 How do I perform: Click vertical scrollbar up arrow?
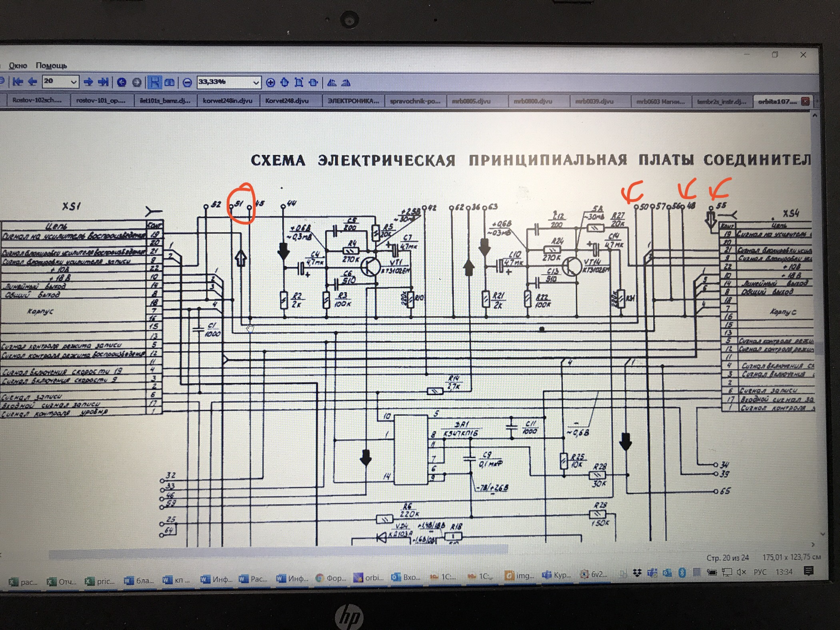(815, 116)
